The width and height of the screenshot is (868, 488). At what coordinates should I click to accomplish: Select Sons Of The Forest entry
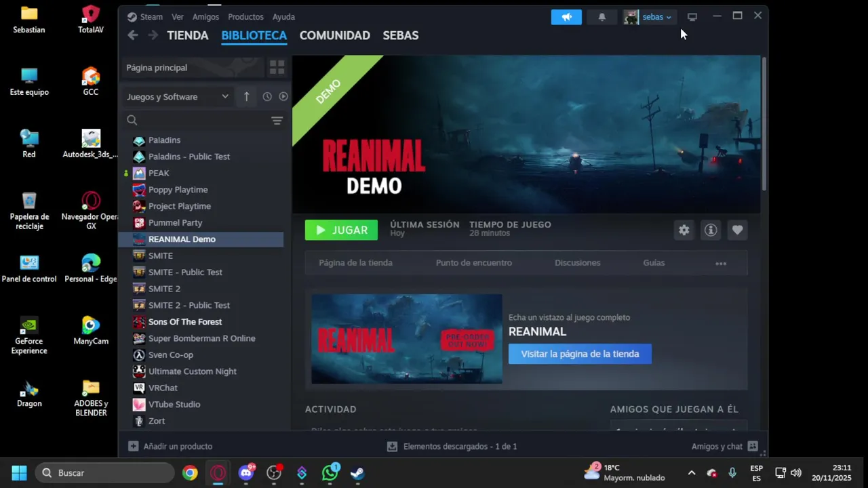click(201, 322)
